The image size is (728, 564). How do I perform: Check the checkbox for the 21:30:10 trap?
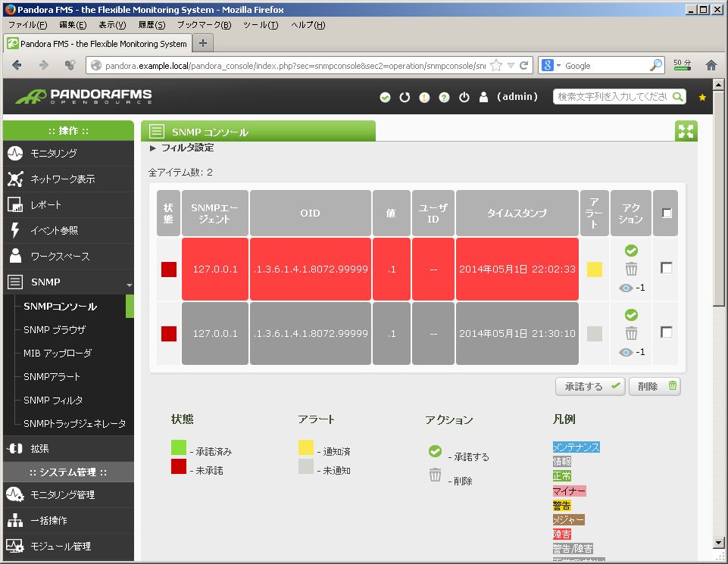[666, 332]
